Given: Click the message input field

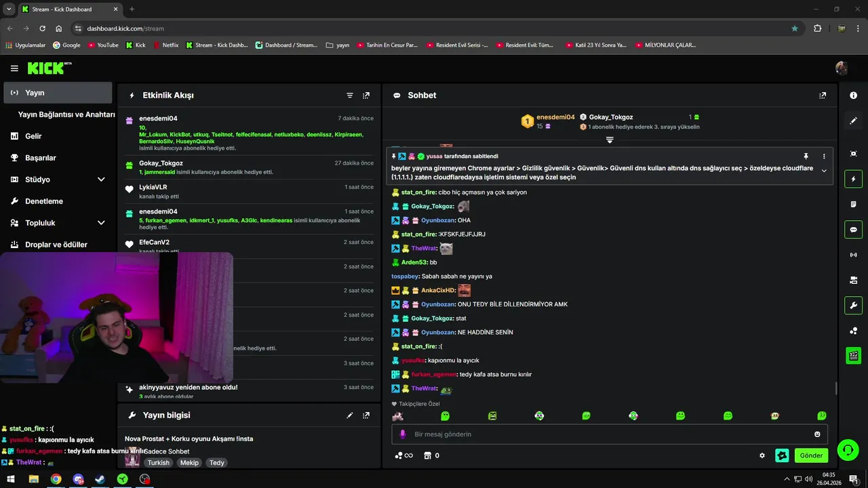Looking at the screenshot, I should (610, 434).
